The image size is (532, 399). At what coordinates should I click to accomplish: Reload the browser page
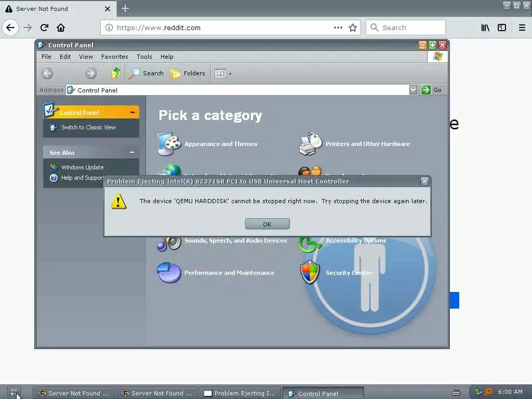[45, 28]
